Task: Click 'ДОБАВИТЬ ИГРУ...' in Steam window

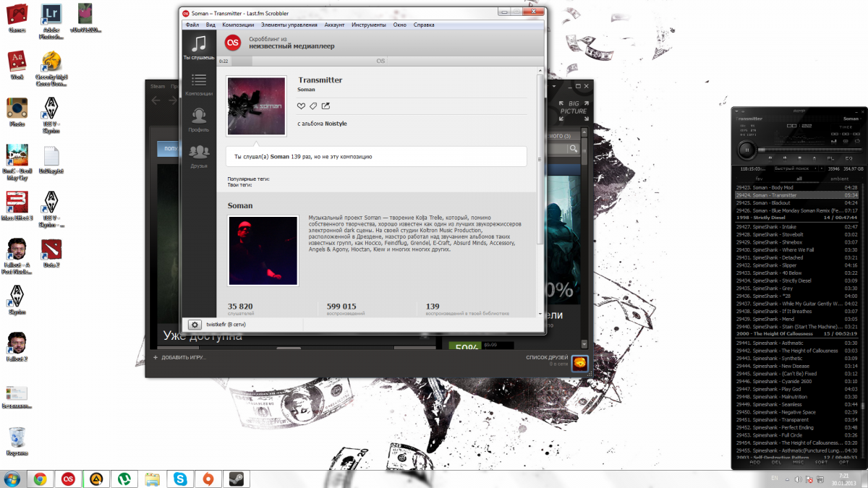Action: pyautogui.click(x=180, y=358)
